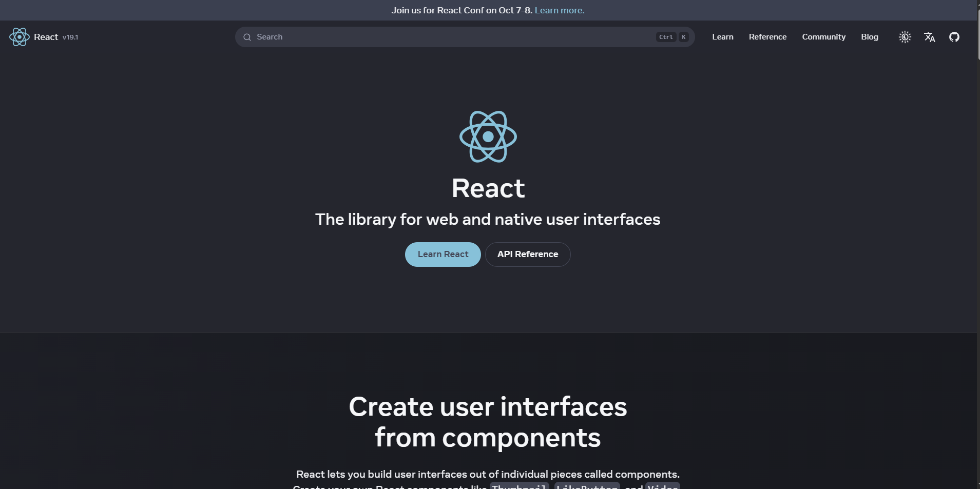Click the 'Join us for React Conf' banner text
Image resolution: width=980 pixels, height=489 pixels.
(x=462, y=10)
